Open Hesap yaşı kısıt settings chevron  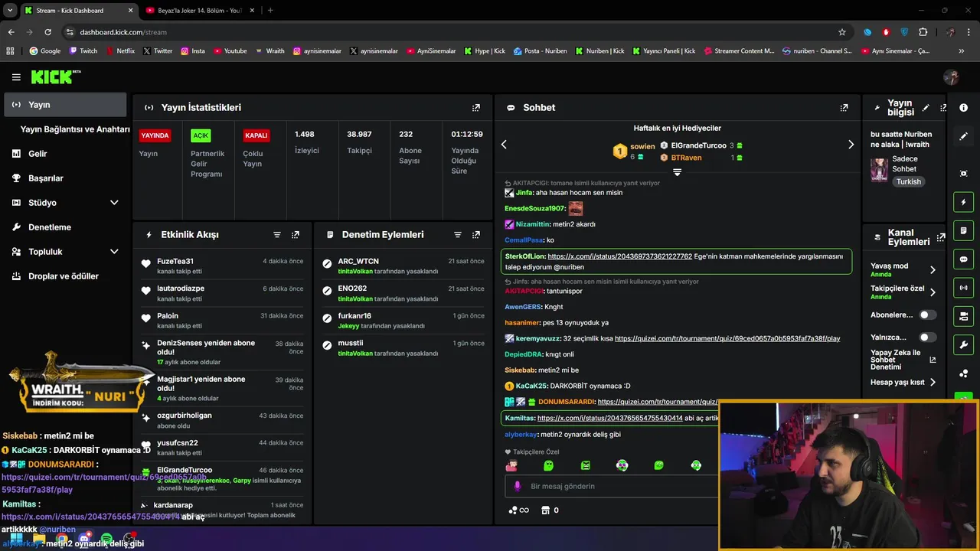tap(933, 382)
